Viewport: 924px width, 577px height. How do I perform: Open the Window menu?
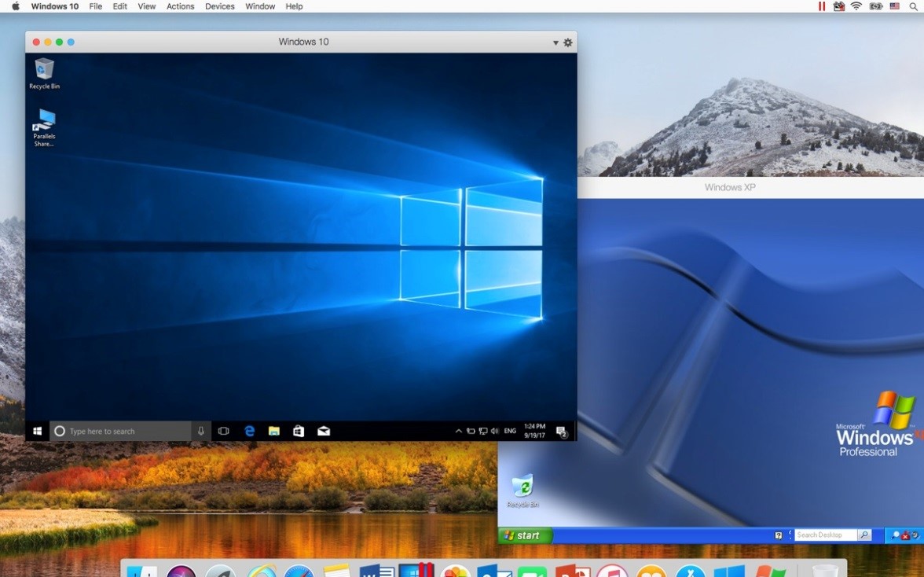click(260, 6)
